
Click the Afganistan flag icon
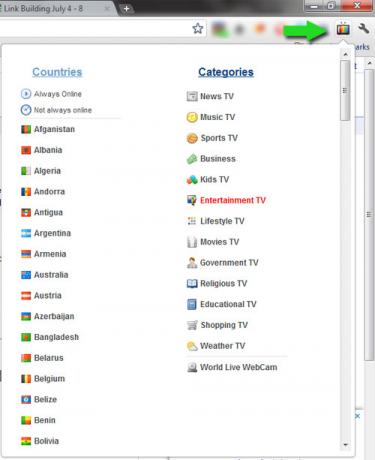pyautogui.click(x=26, y=129)
